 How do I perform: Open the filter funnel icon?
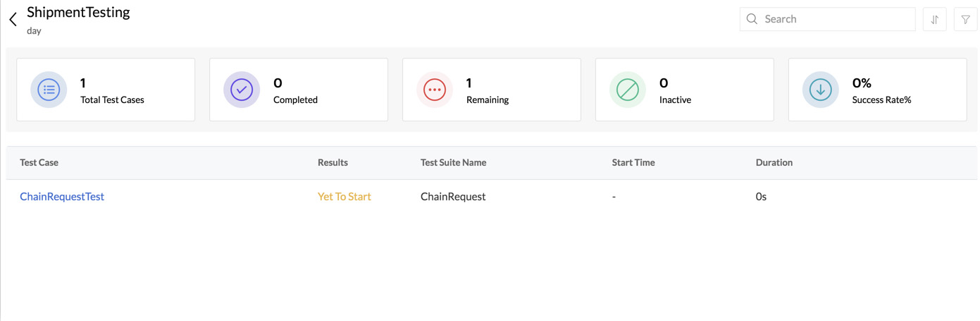tap(965, 20)
